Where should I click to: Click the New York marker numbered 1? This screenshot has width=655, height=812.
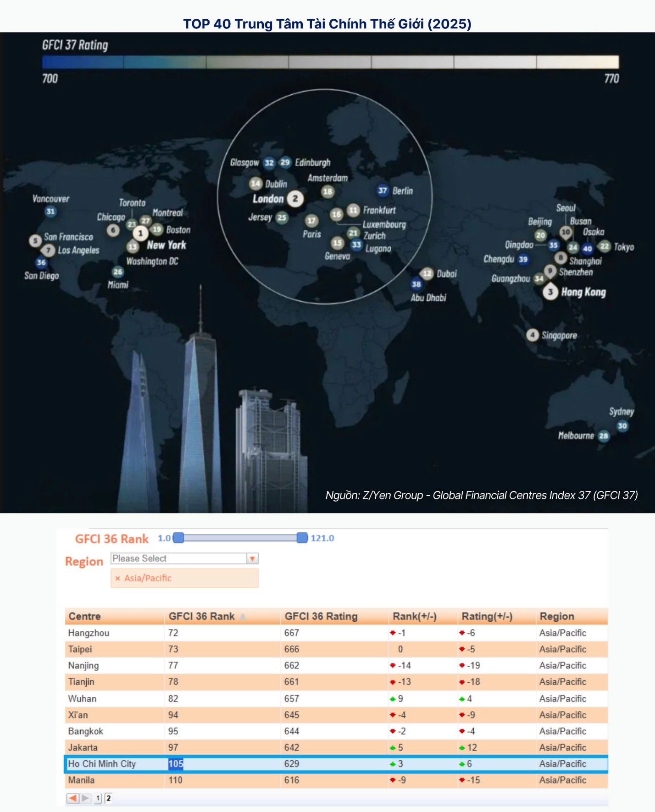pyautogui.click(x=140, y=233)
